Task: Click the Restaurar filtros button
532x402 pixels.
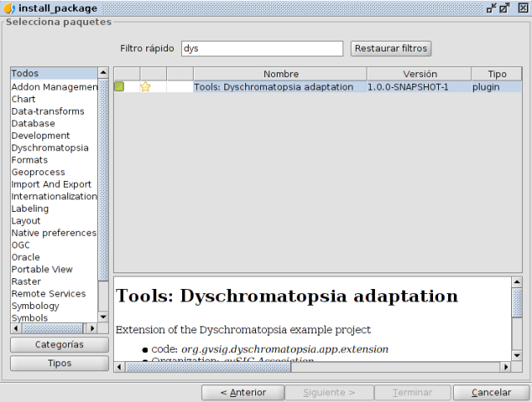Action: click(391, 48)
